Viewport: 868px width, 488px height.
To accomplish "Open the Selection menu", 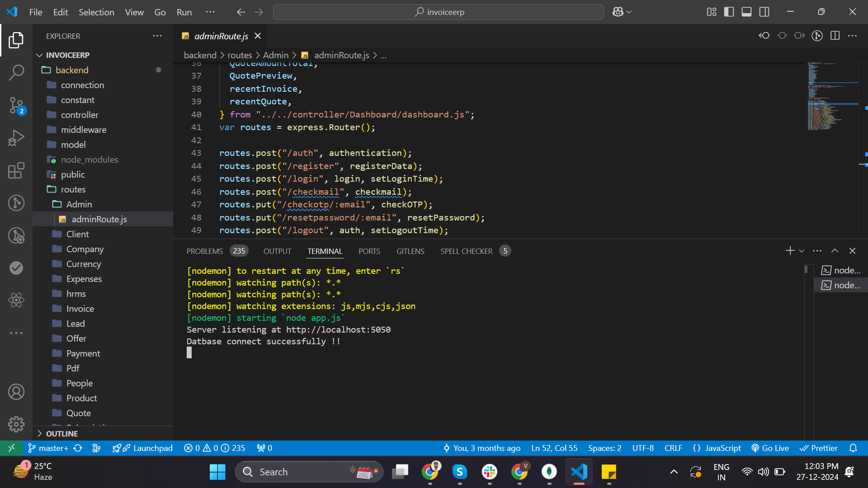I will point(96,12).
